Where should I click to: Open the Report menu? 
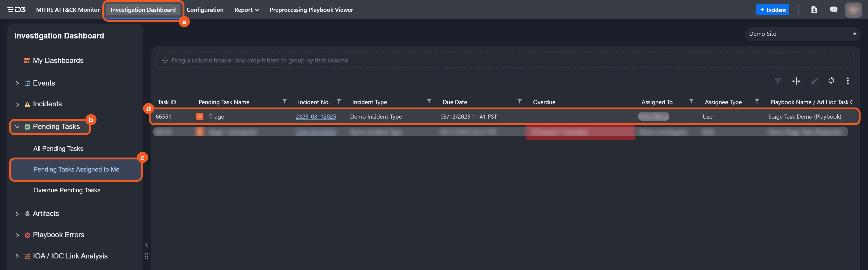(246, 10)
